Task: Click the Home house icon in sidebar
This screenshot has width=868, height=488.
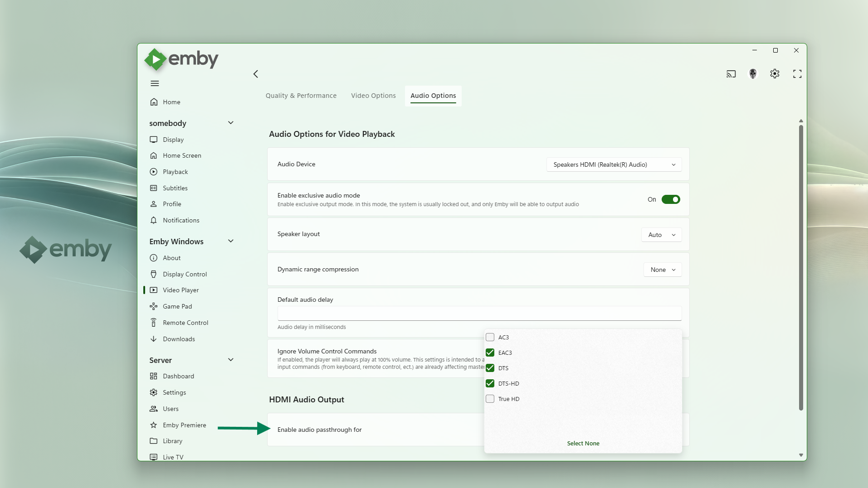Action: pos(154,102)
